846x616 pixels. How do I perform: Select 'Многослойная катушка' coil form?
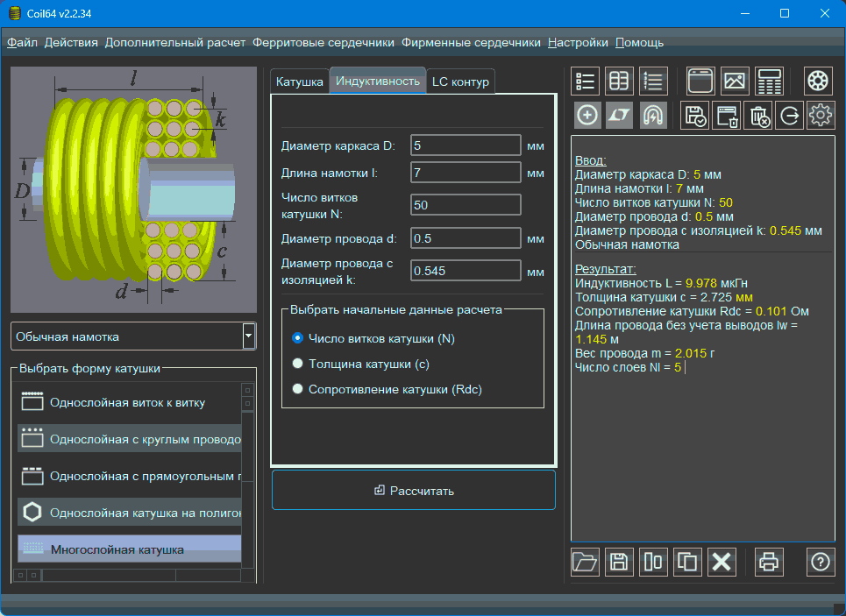(130, 549)
